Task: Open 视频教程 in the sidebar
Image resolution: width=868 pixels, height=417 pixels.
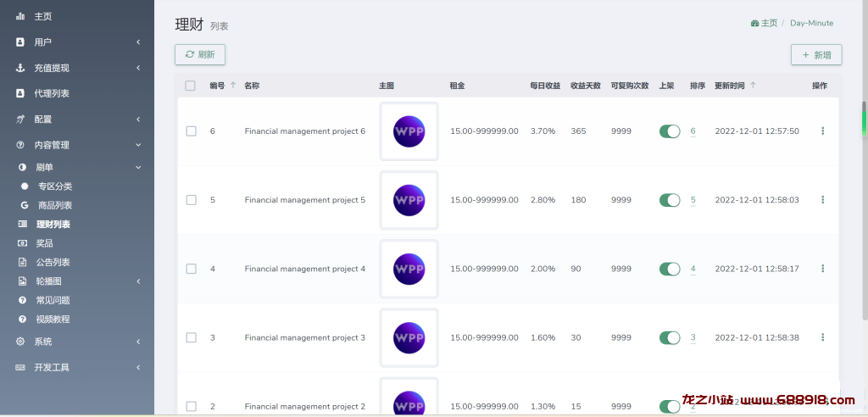Action: tap(53, 319)
